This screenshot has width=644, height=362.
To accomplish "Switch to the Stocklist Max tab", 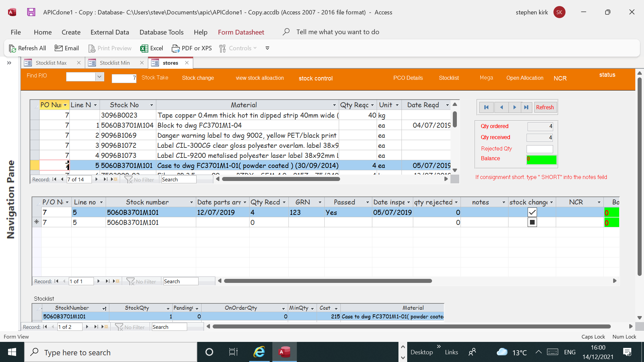I will click(x=51, y=63).
